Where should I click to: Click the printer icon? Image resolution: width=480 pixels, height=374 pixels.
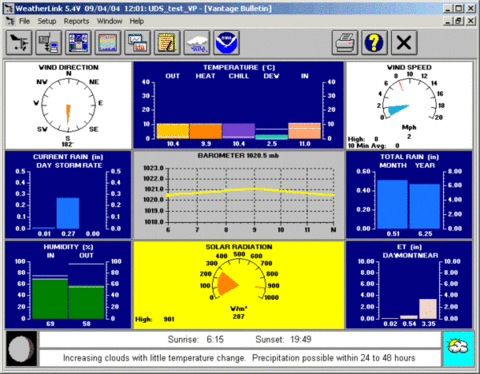[x=345, y=42]
